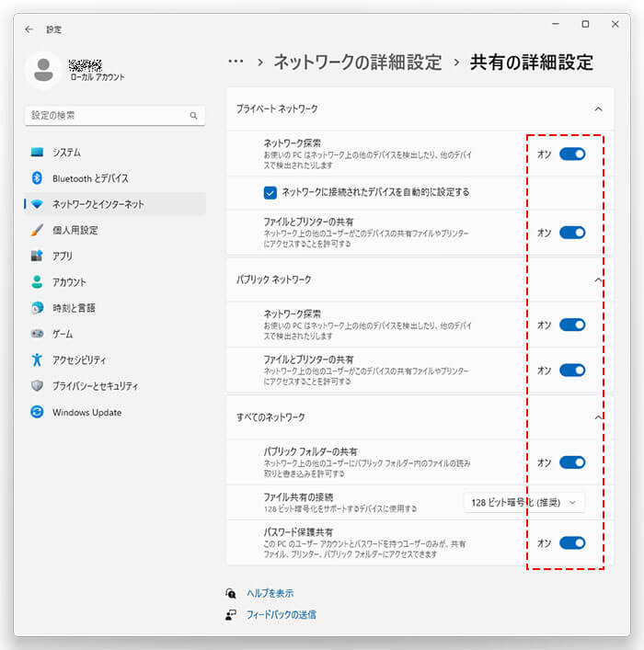Screen dimensions: 644x650
Task: Toggle プライベート ファイルとプリンターの共有 switch
Action: pos(572,233)
